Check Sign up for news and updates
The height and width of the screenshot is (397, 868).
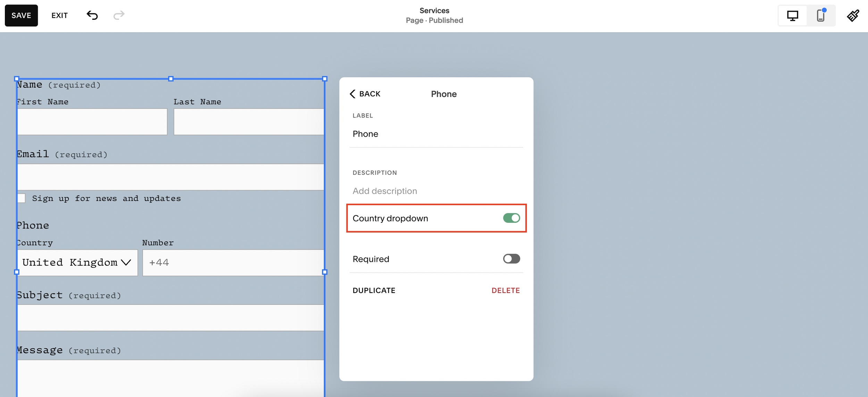tap(22, 198)
